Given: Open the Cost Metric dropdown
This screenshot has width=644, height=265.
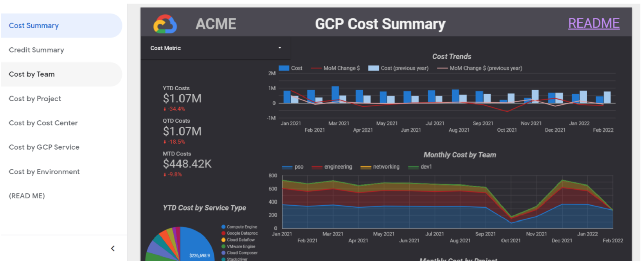Looking at the screenshot, I should [216, 48].
